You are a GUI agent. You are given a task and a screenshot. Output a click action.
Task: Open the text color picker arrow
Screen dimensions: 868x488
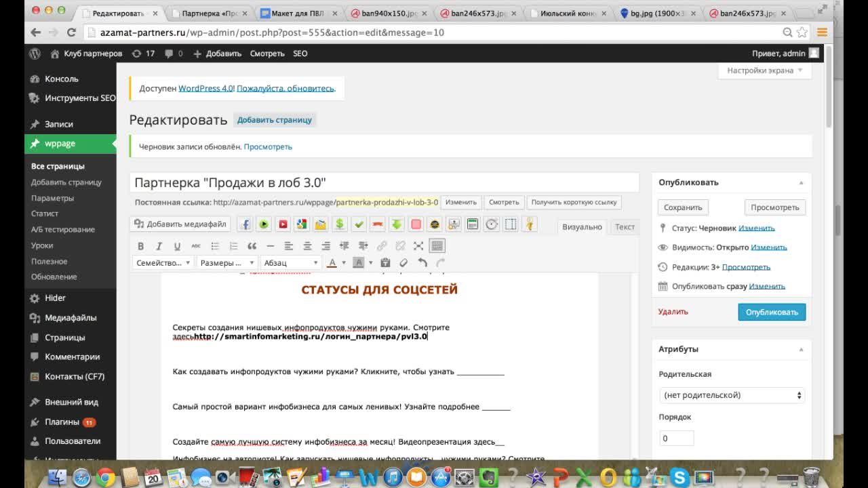344,263
